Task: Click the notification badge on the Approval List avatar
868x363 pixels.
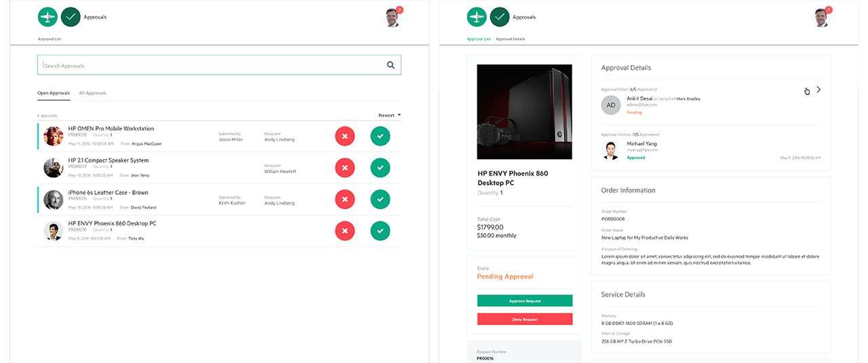Action: pyautogui.click(x=399, y=10)
